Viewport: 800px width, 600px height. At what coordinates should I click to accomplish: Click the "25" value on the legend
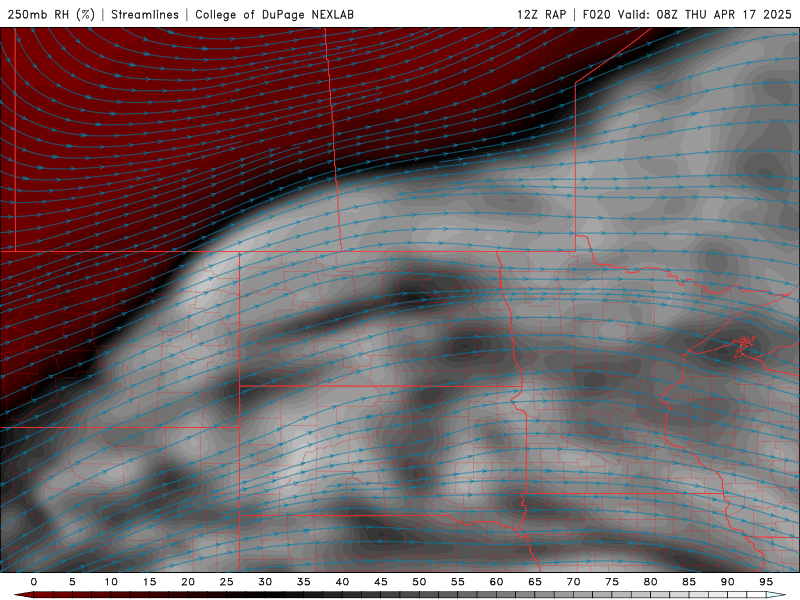pyautogui.click(x=227, y=582)
